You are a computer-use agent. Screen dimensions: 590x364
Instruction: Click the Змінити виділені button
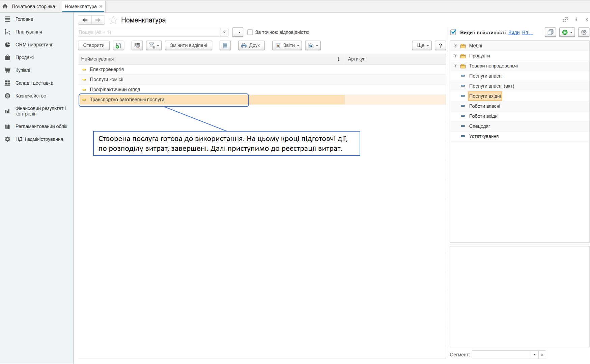pos(189,46)
